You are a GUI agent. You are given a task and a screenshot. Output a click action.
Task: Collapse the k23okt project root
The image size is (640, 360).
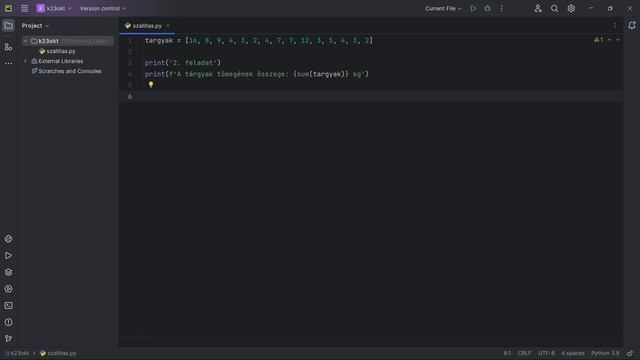click(x=25, y=41)
